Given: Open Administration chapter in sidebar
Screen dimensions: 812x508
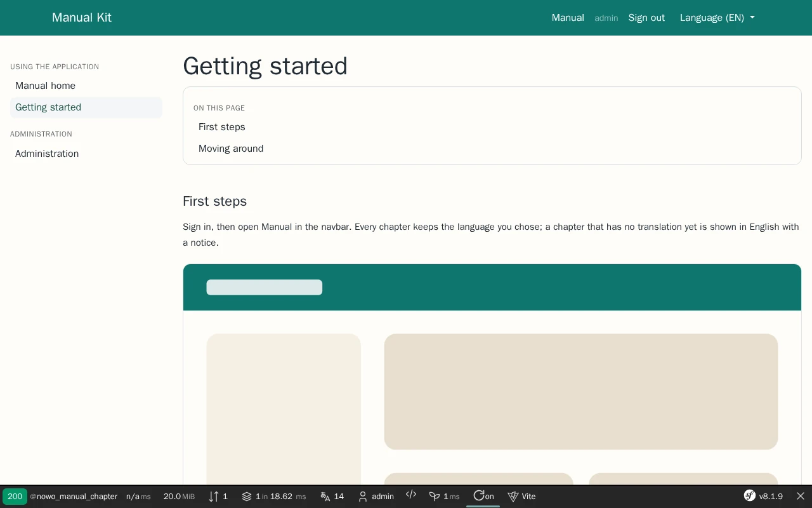Looking at the screenshot, I should click(x=86, y=154).
